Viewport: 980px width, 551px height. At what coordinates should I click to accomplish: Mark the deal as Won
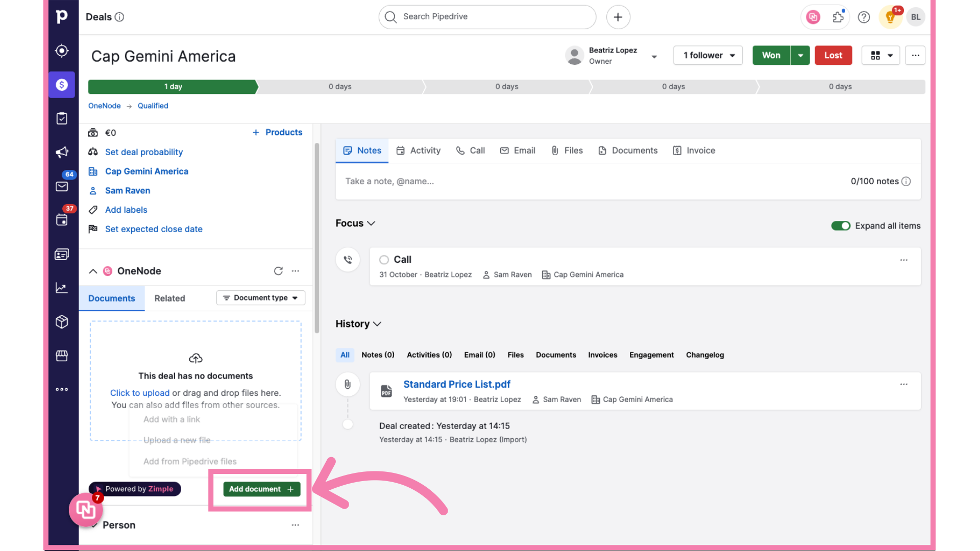771,55
